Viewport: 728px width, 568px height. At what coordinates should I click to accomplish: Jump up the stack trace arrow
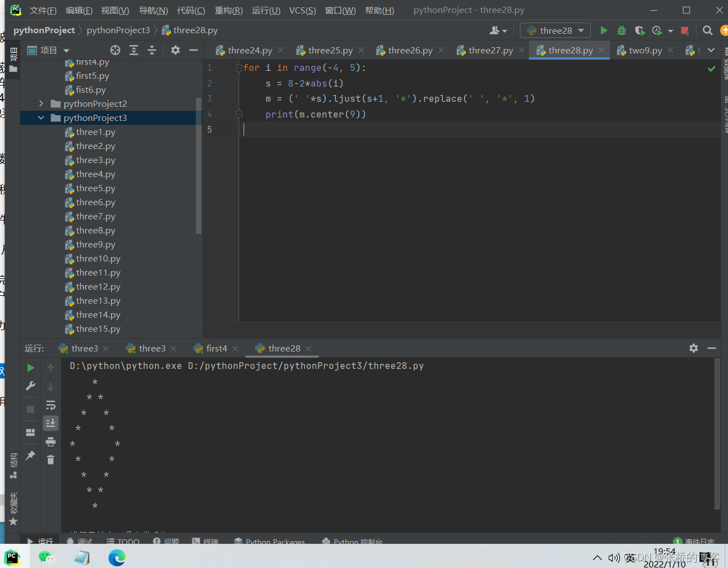click(x=51, y=368)
